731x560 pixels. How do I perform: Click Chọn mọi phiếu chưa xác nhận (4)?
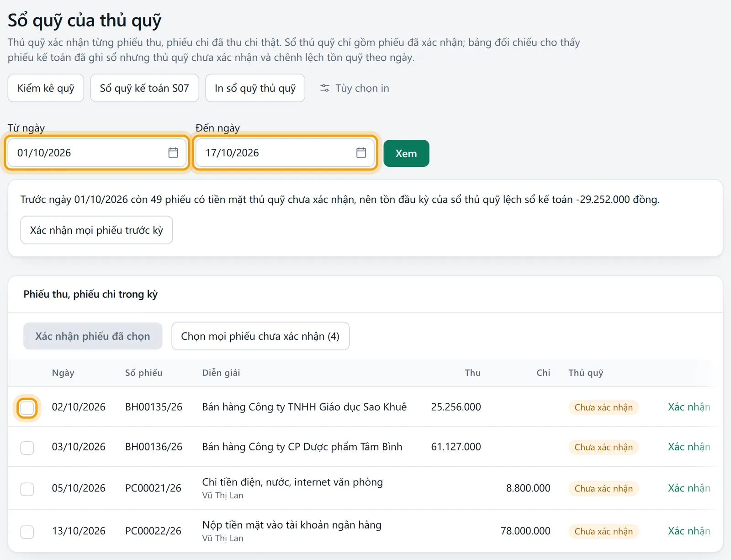260,336
